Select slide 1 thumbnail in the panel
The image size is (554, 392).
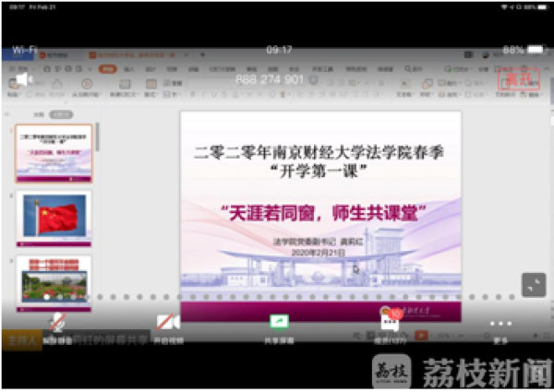tap(54, 153)
